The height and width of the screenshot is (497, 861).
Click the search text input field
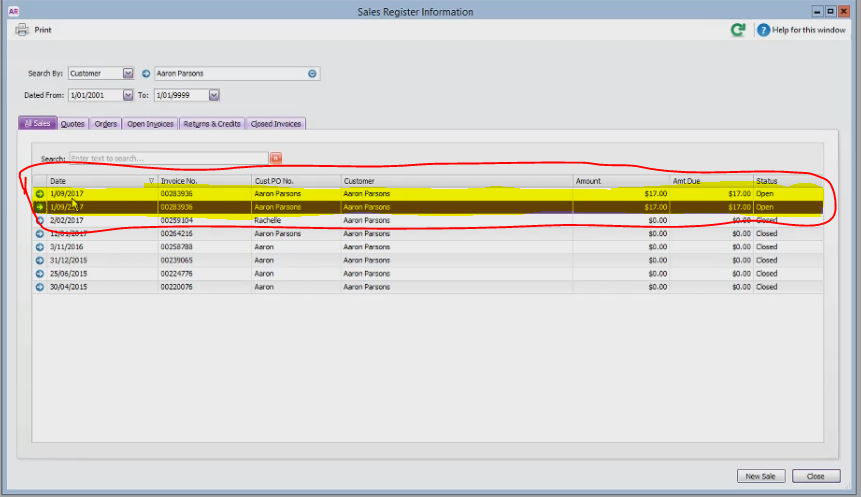[x=169, y=158]
